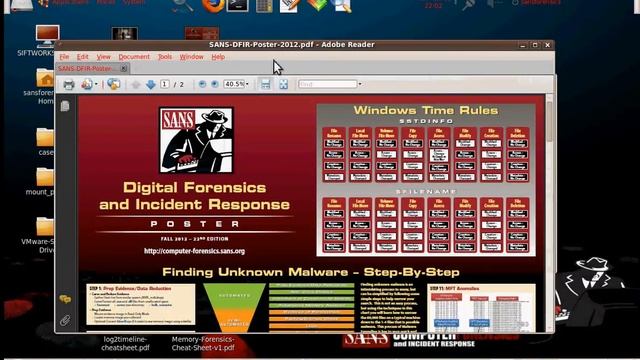Open the 40.5% zoom level dropdown

[x=247, y=84]
